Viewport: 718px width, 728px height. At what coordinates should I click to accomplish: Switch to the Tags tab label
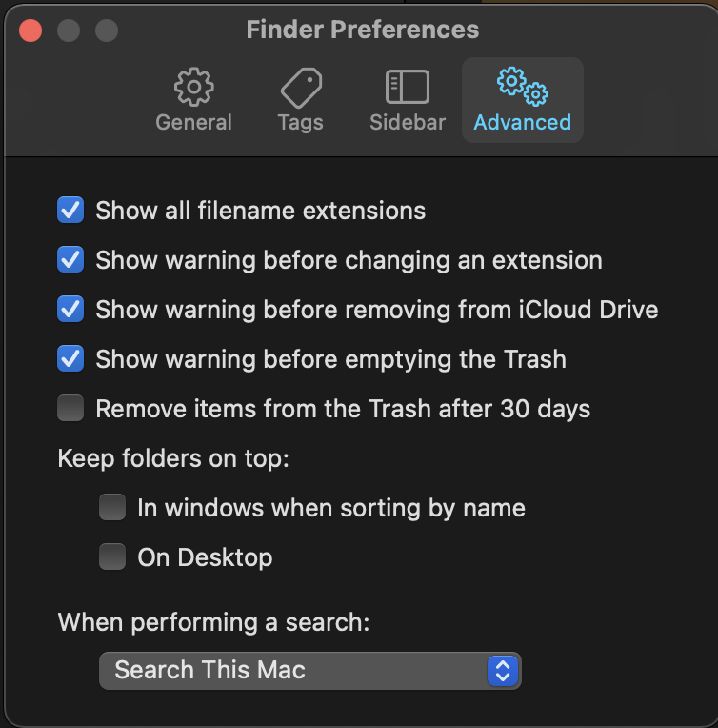(301, 124)
